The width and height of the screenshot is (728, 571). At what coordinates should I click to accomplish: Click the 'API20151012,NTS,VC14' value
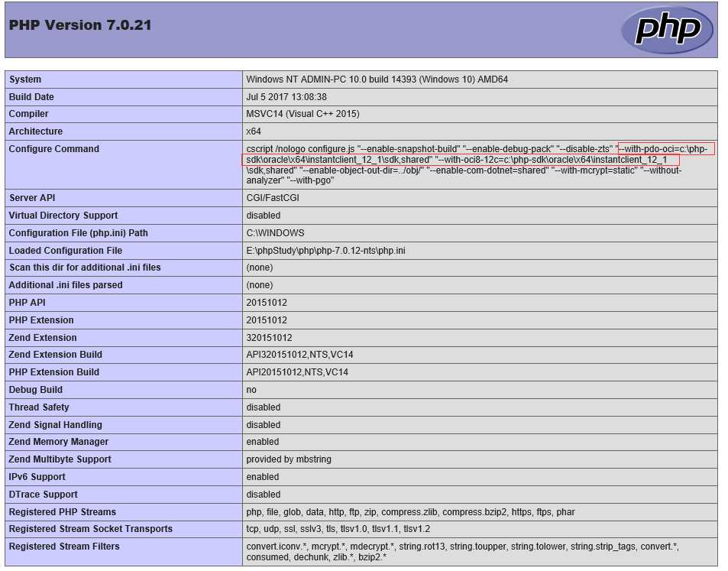297,372
